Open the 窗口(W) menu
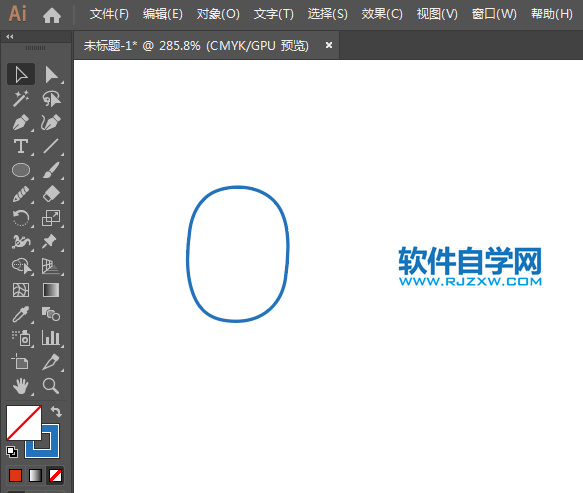This screenshot has height=493, width=583. click(494, 14)
